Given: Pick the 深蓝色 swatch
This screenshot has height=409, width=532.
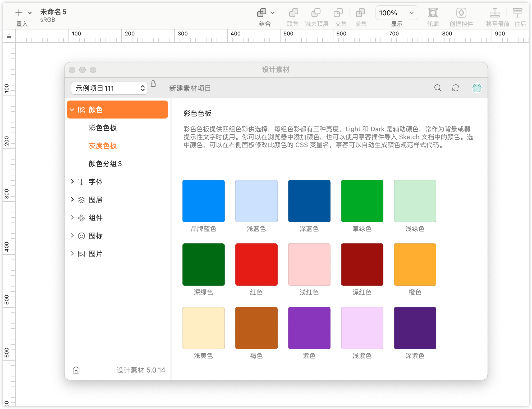Looking at the screenshot, I should point(309,201).
